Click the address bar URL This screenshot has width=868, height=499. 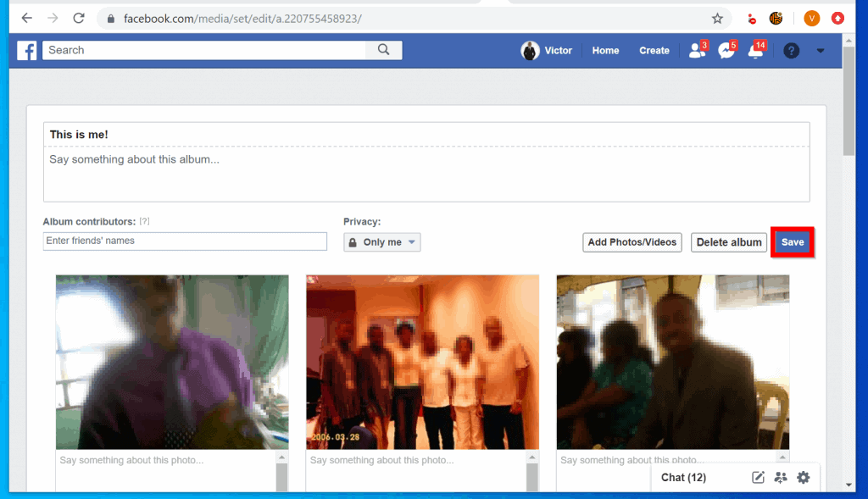click(242, 19)
